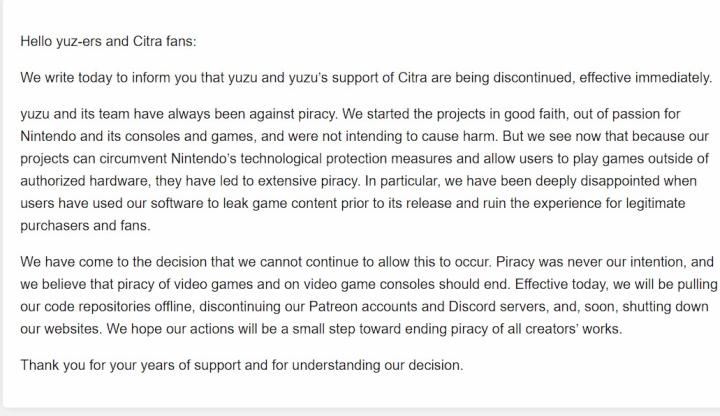720x416 pixels.
Task: Click the greeting 'Hello yuz-ers and Citra fans'
Action: [x=116, y=41]
